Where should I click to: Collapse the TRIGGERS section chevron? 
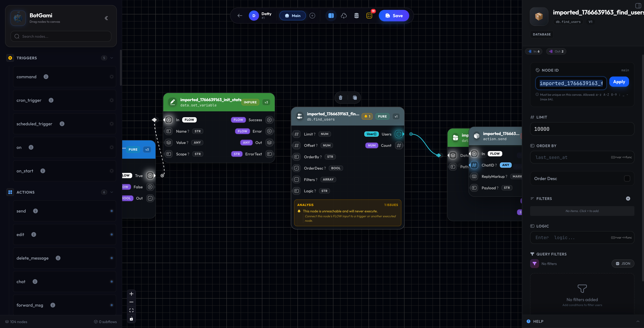[x=112, y=58]
